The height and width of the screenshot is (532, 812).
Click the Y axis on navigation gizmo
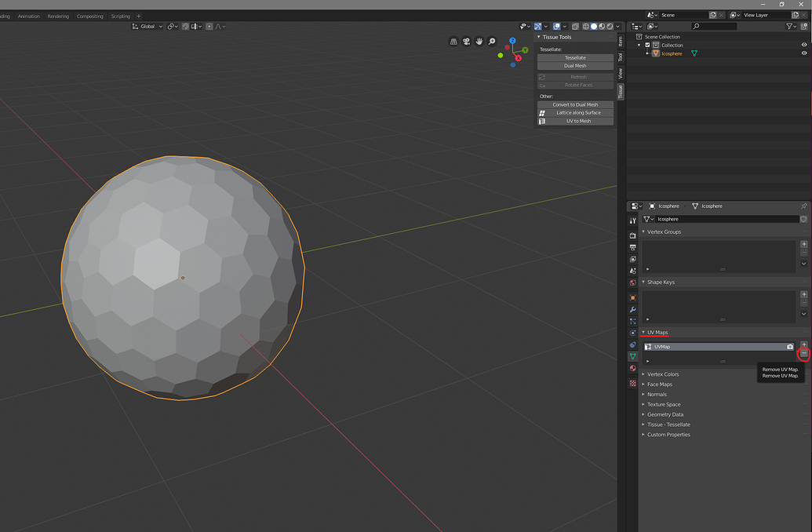(x=525, y=50)
